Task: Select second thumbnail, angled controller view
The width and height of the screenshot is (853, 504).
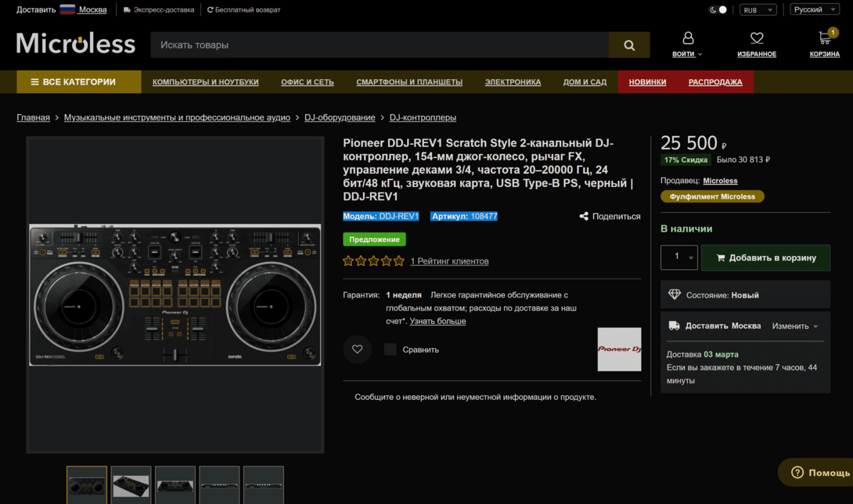Action: [x=131, y=485]
